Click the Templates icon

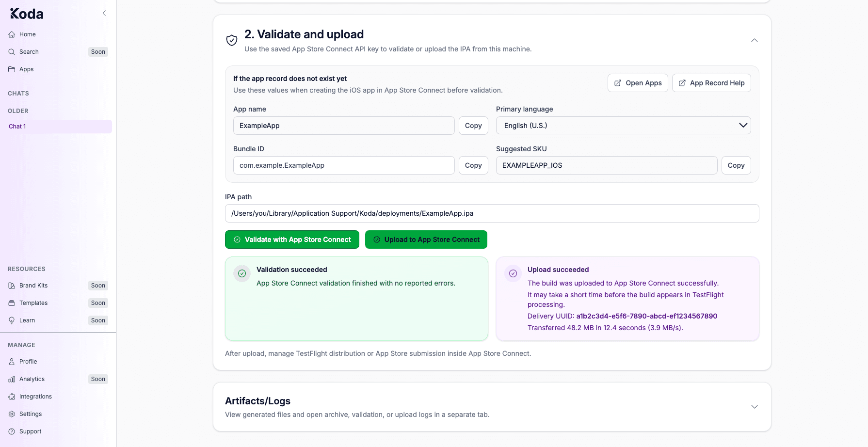pos(12,303)
